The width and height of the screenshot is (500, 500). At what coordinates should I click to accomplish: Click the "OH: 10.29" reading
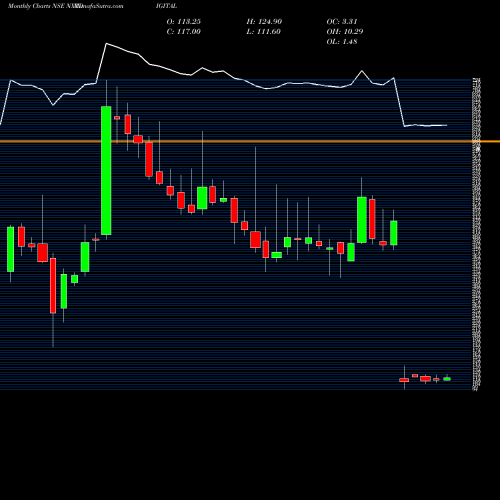[345, 32]
